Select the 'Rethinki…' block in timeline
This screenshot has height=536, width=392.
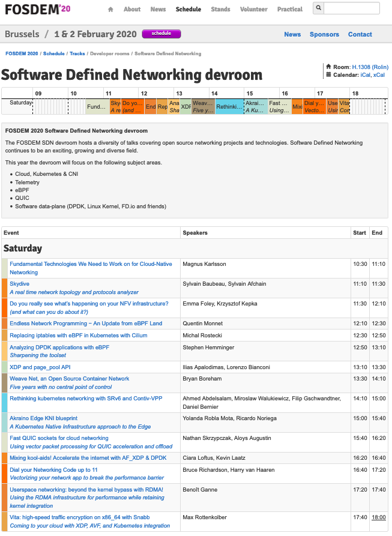pos(229,107)
